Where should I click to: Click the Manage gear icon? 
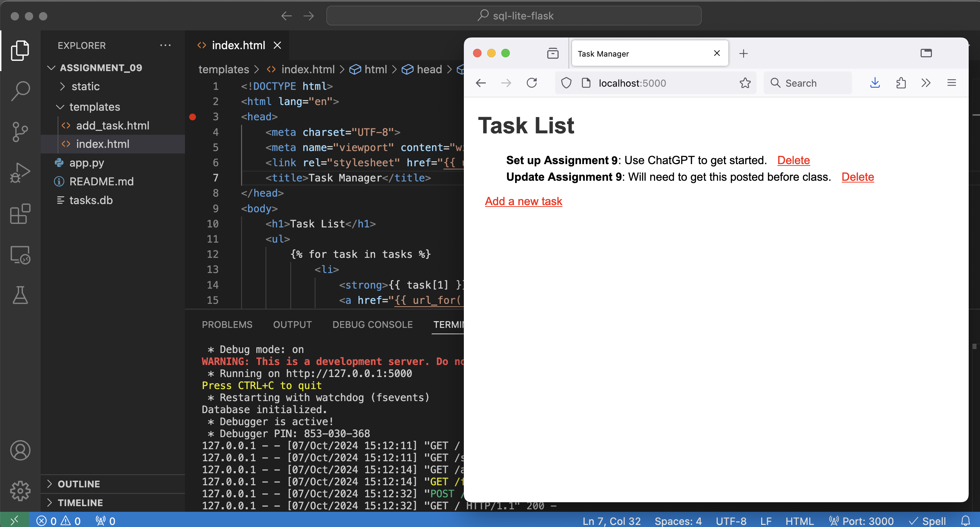(x=20, y=491)
